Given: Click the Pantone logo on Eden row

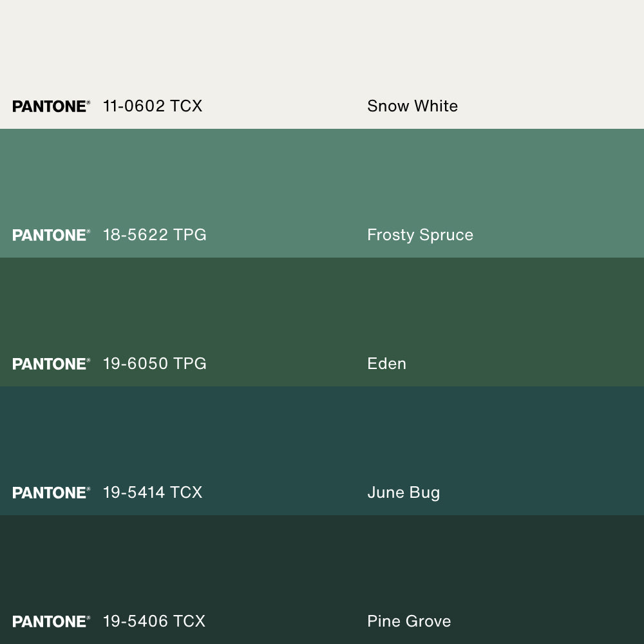Looking at the screenshot, I should point(51,364).
